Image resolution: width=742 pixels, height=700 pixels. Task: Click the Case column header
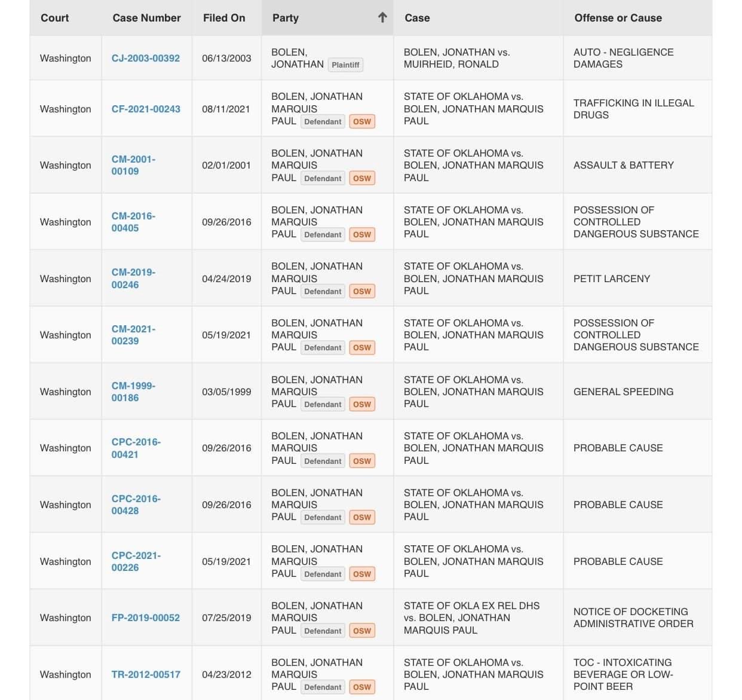pos(417,18)
